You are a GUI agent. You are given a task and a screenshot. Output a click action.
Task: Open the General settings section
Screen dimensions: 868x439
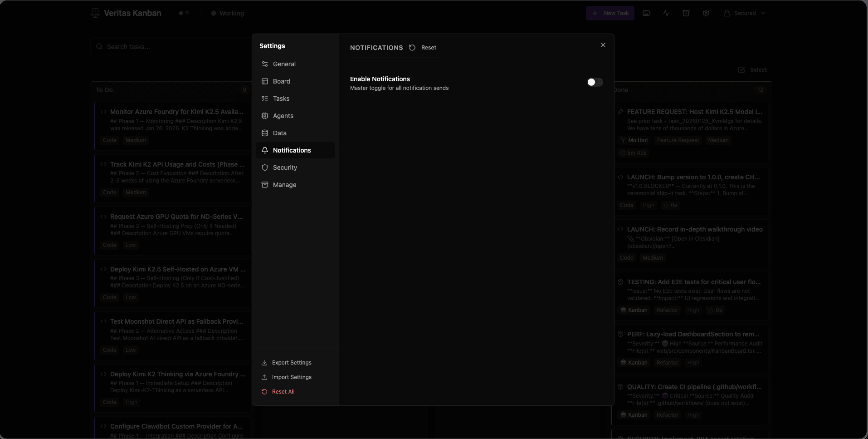coord(284,64)
